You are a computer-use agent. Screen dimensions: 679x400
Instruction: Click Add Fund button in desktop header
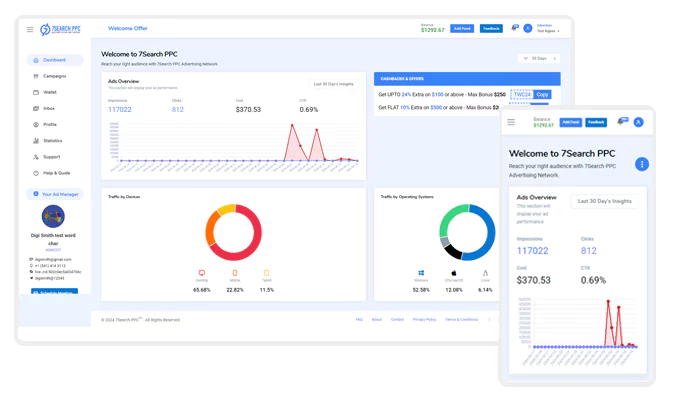tap(462, 29)
